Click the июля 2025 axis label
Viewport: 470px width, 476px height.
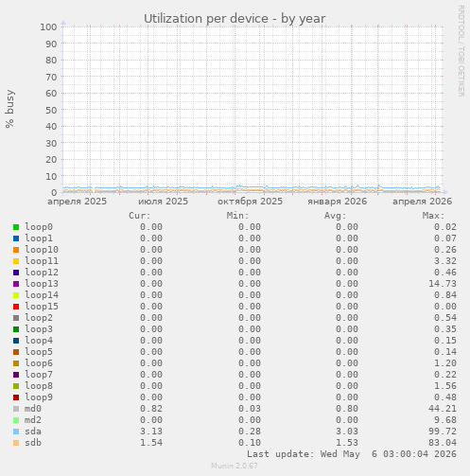(163, 202)
